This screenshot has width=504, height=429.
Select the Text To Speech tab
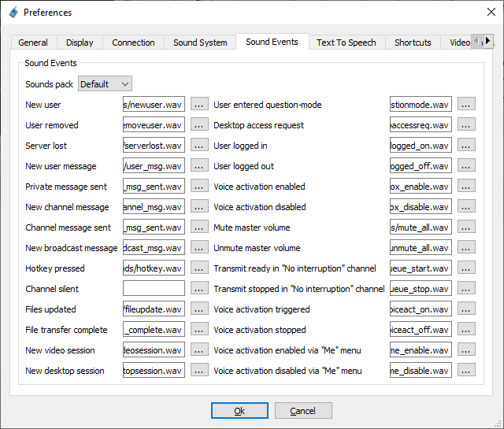click(x=346, y=43)
